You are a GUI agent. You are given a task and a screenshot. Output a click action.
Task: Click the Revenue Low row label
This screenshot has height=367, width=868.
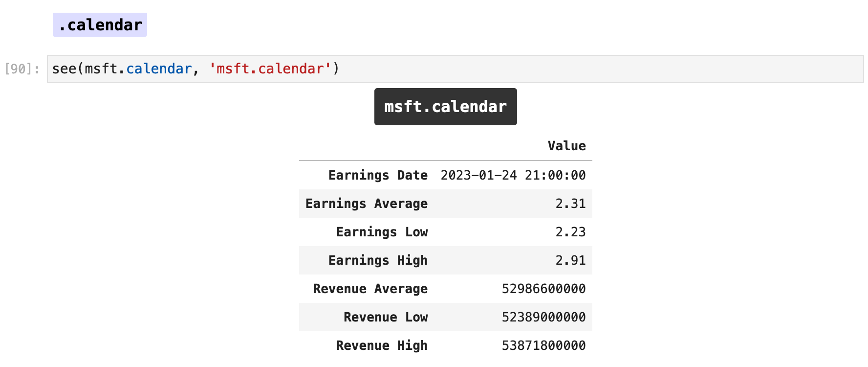click(x=386, y=317)
